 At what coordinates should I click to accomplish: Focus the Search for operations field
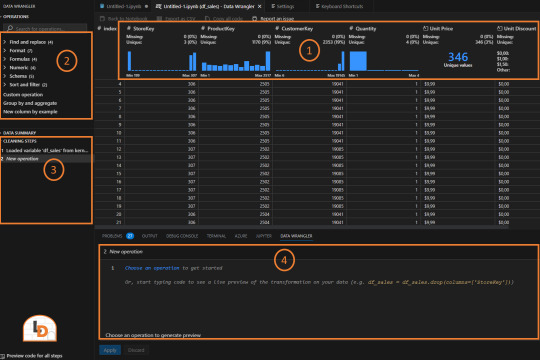point(45,28)
